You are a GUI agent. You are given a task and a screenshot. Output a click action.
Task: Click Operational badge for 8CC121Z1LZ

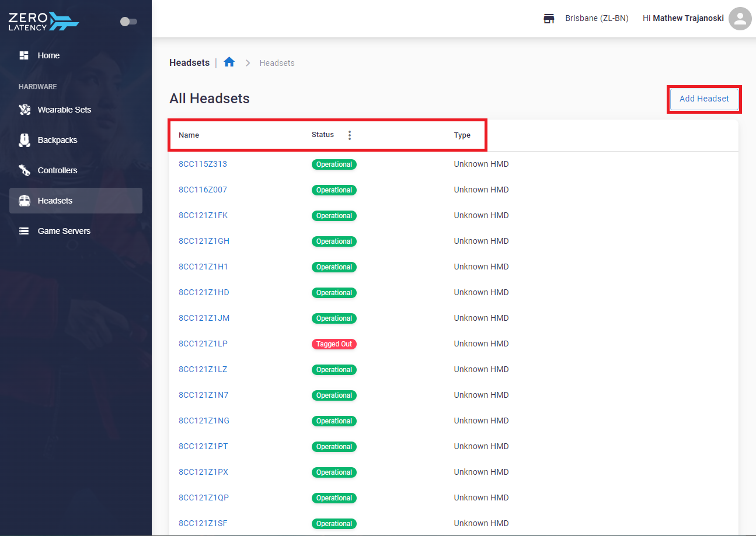tap(334, 370)
